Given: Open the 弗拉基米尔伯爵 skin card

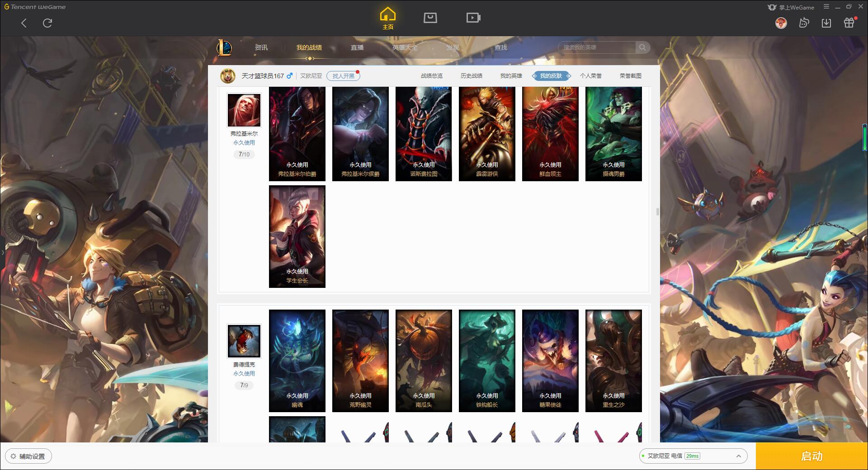Looking at the screenshot, I should tap(297, 134).
